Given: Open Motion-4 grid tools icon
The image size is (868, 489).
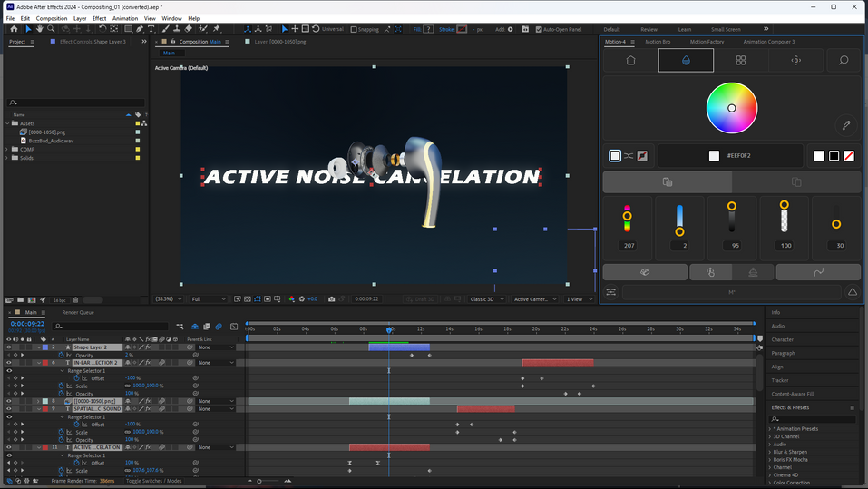Looking at the screenshot, I should (x=741, y=61).
